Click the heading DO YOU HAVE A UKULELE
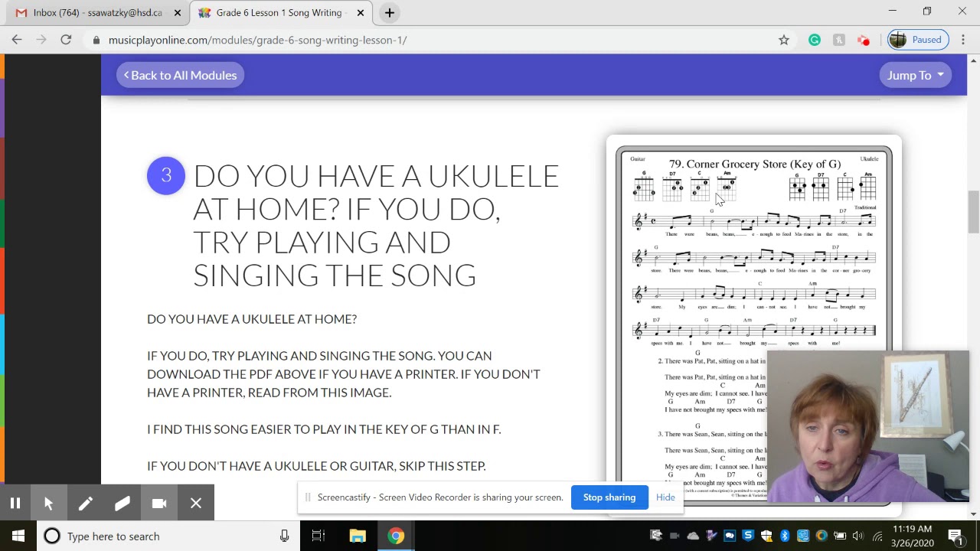 point(376,225)
